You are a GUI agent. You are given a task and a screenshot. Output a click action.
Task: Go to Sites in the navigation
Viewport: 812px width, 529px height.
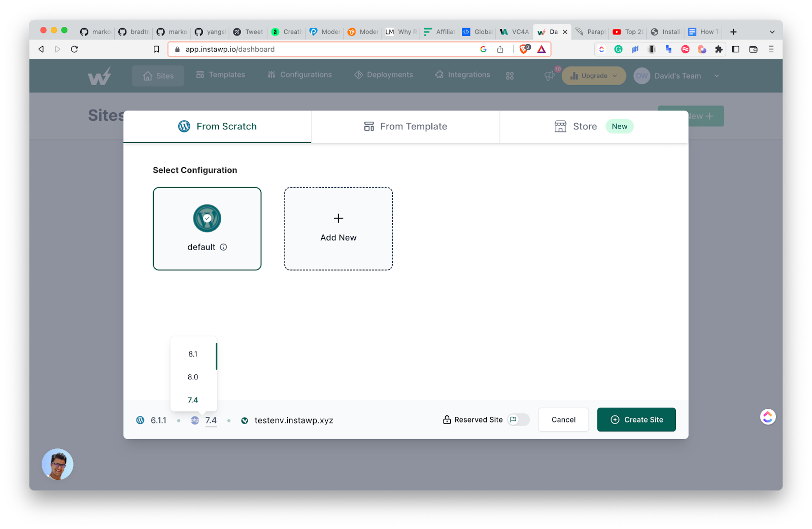[158, 76]
